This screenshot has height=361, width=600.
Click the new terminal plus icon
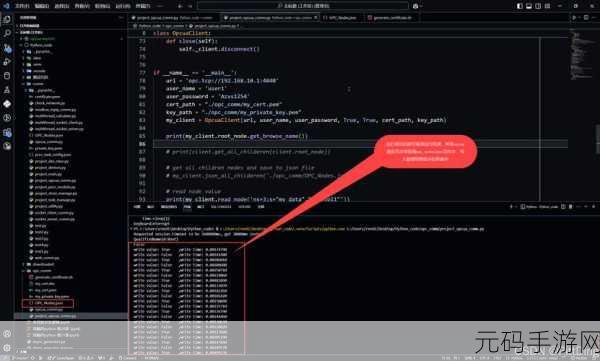coord(511,207)
